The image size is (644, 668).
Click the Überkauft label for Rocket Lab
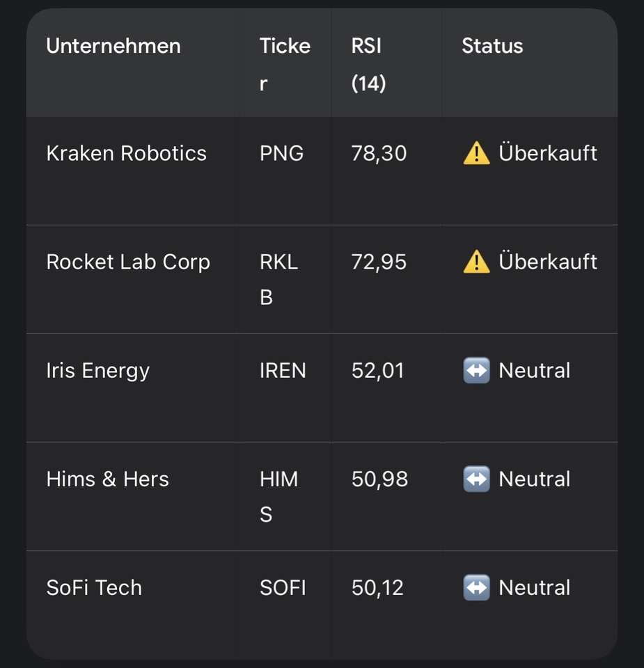click(548, 262)
